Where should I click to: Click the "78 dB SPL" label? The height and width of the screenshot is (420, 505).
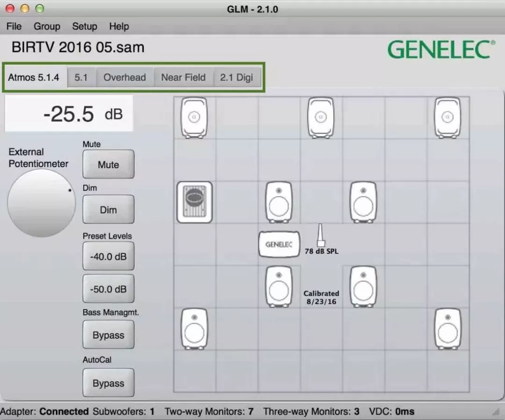(321, 251)
